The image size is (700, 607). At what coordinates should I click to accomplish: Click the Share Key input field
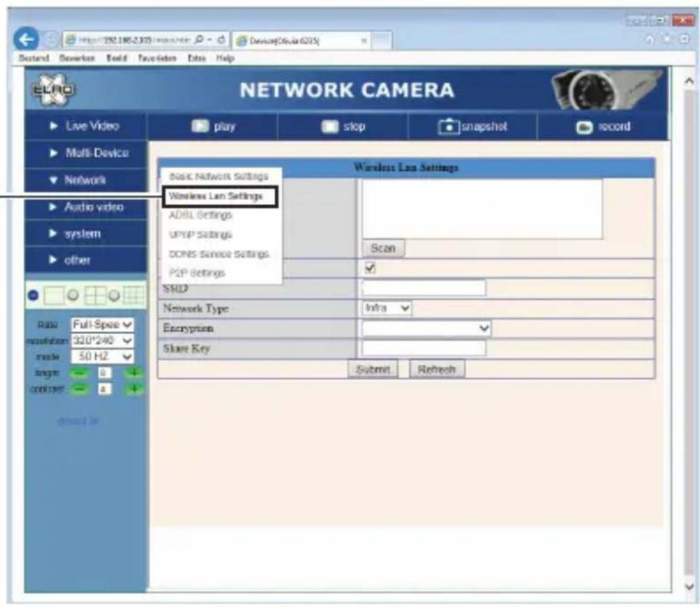pos(424,348)
